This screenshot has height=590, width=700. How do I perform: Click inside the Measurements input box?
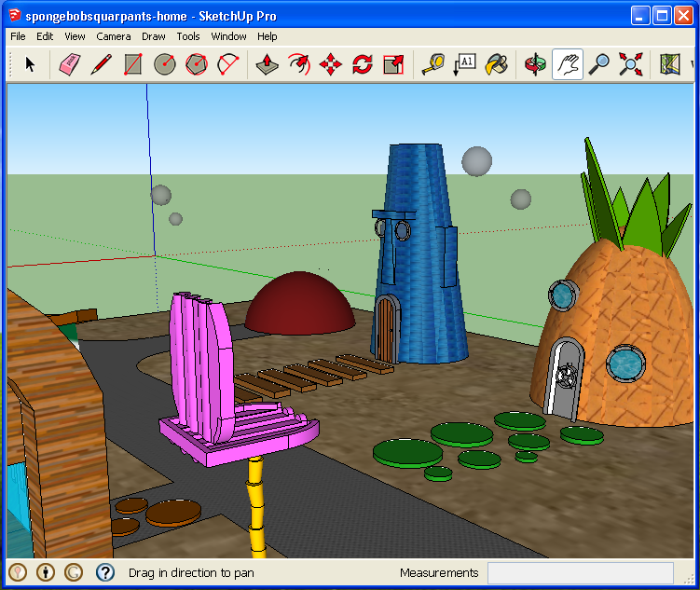pos(581,572)
